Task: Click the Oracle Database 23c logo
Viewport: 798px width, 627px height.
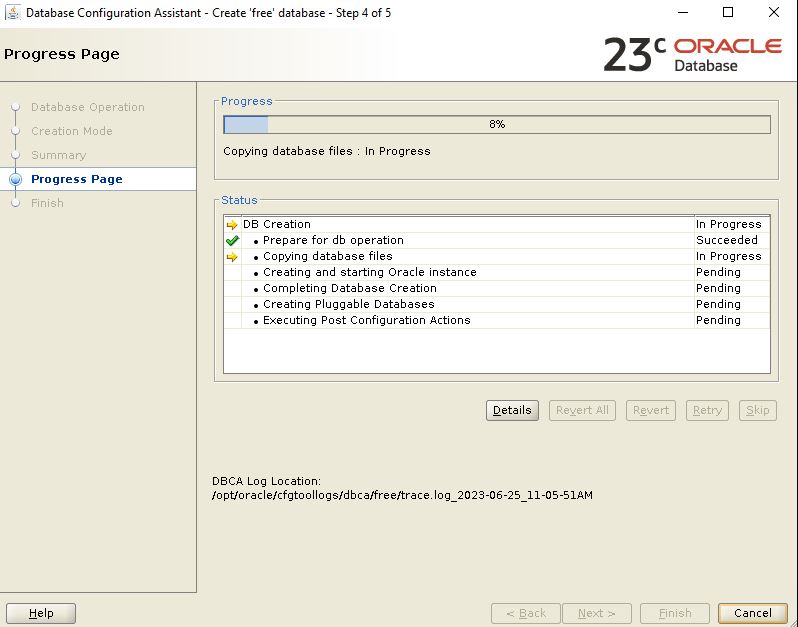Action: 693,54
